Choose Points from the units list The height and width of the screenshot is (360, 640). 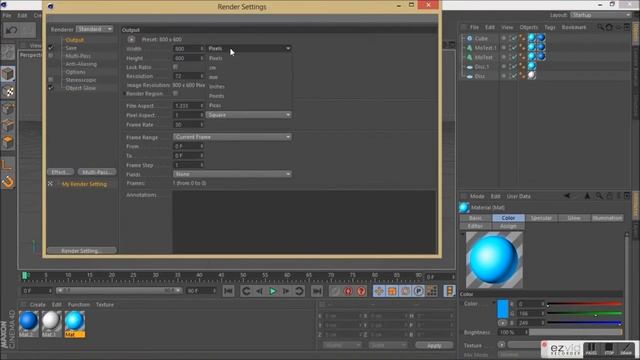coord(216,96)
